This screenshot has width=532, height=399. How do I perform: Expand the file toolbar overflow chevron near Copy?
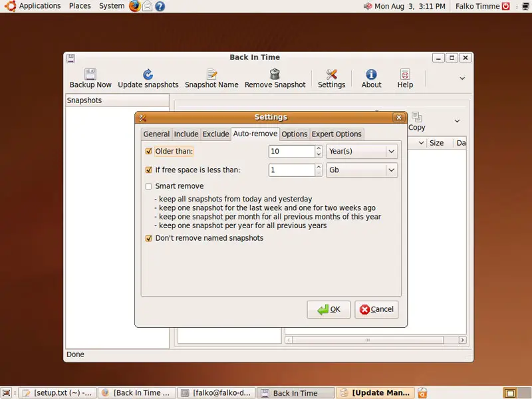pyautogui.click(x=457, y=121)
